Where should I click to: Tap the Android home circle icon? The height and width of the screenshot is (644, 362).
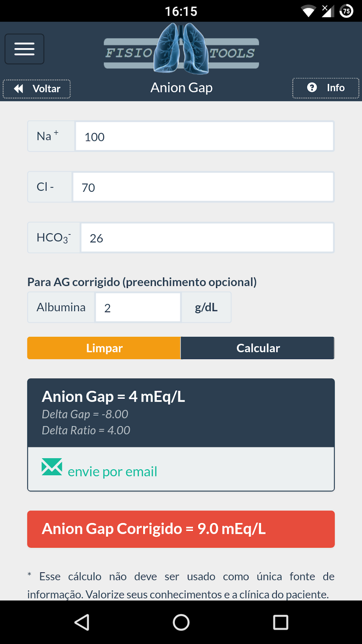click(x=181, y=622)
